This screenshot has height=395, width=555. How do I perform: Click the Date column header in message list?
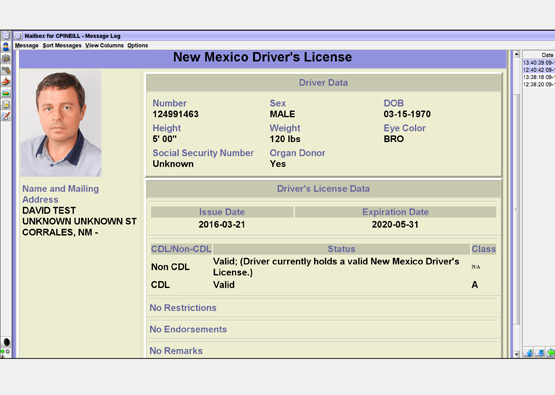pos(539,55)
